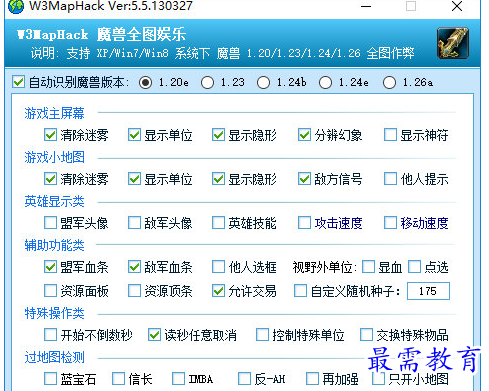Close the W3MapHack window
489x391 pixels.
pyautogui.click(x=457, y=6)
